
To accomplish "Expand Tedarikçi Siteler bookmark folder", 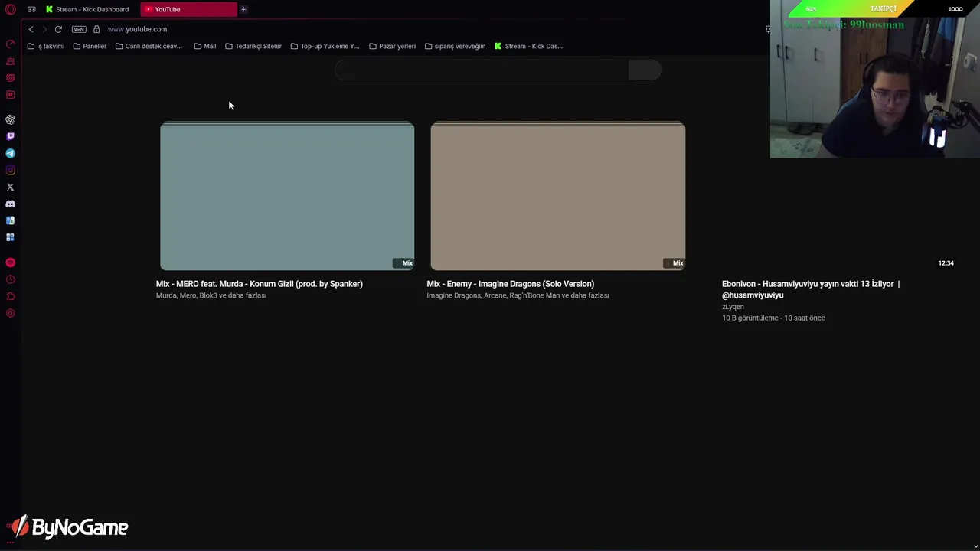I will [x=253, y=46].
